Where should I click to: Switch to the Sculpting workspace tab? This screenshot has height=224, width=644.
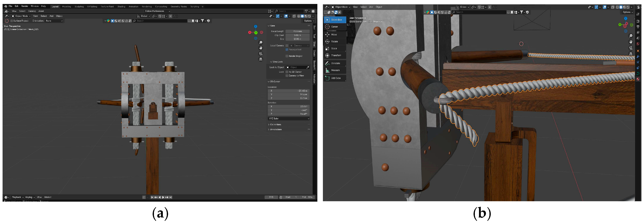click(79, 7)
